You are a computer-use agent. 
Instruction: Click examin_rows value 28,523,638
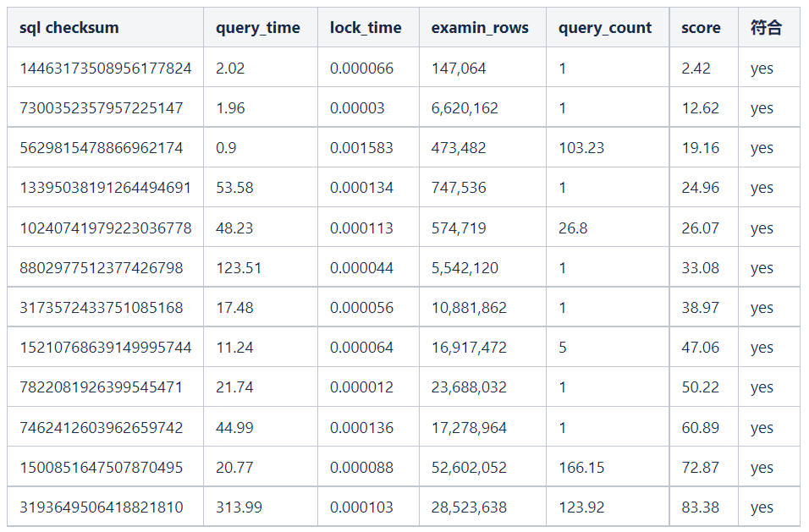tap(469, 507)
